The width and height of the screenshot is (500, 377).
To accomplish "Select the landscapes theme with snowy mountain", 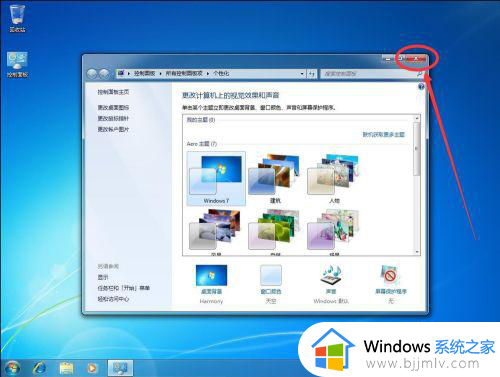I will [216, 231].
